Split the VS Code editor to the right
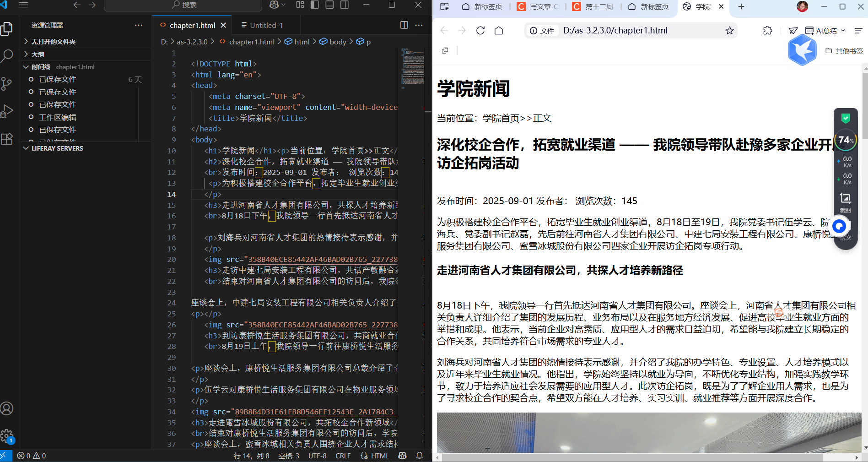 pos(404,25)
